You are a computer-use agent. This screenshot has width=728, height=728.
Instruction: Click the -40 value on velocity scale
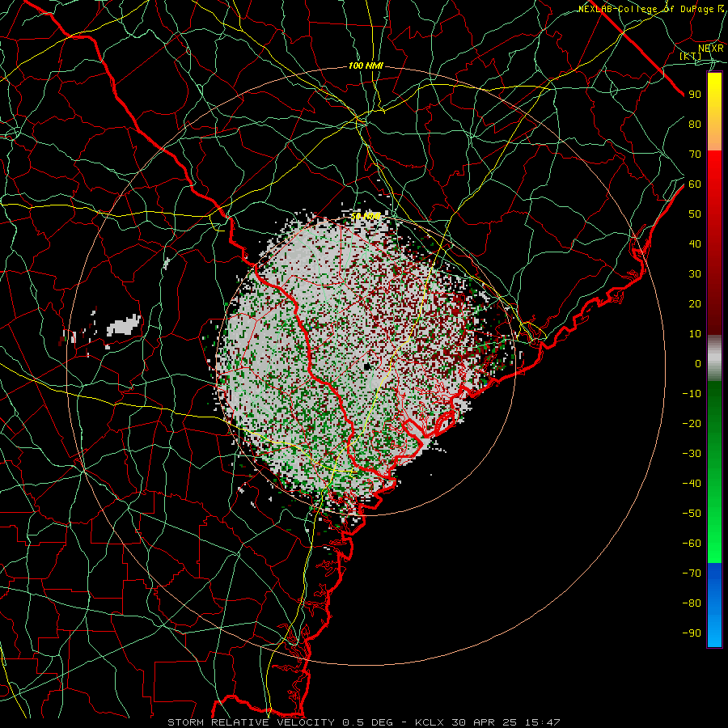[692, 484]
